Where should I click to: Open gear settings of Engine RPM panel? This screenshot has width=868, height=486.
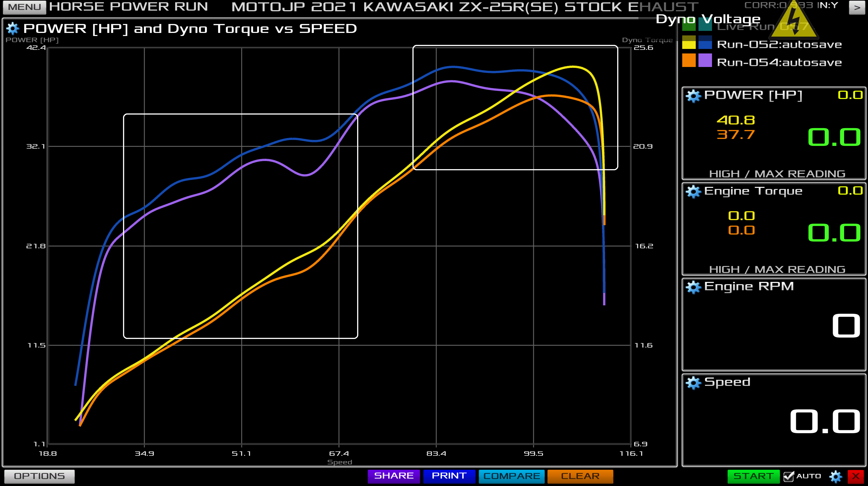[693, 287]
